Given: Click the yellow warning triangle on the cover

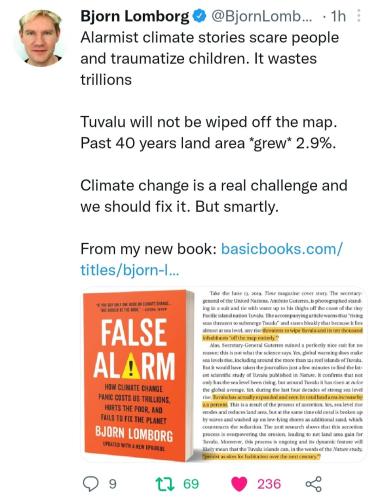Looking at the screenshot, I should [131, 366].
